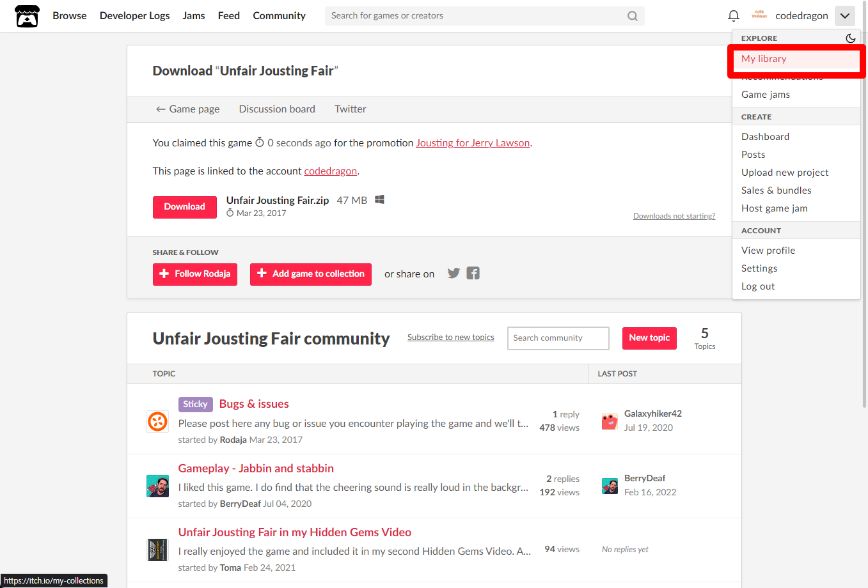The height and width of the screenshot is (588, 868).
Task: Click Galaxyhiker42's avatar icon
Action: [x=610, y=422]
